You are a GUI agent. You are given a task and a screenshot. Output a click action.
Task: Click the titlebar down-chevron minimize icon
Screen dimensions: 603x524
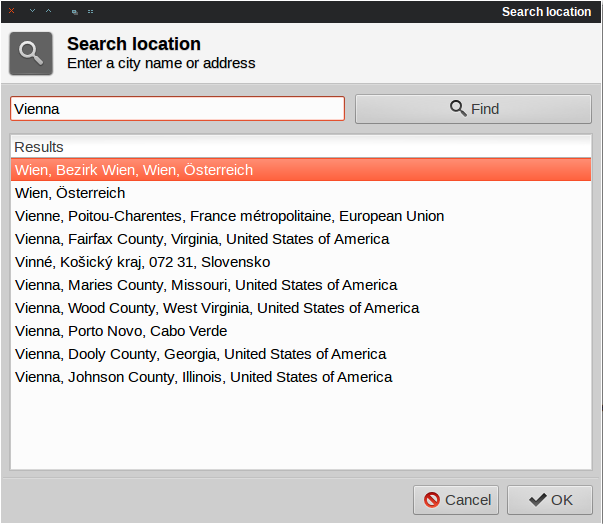coord(33,11)
